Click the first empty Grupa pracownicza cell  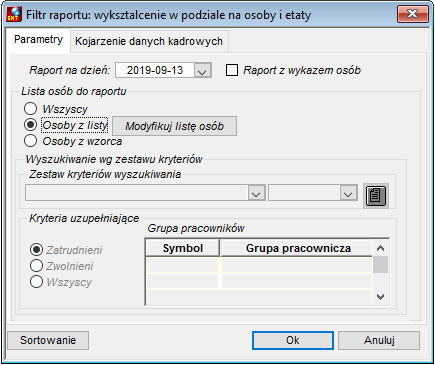pyautogui.click(x=297, y=265)
